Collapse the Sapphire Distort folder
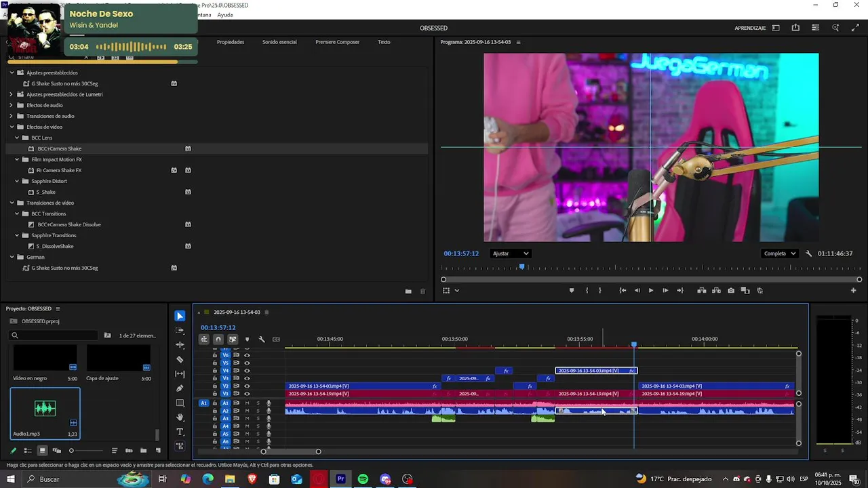The image size is (868, 488). pos(17,181)
